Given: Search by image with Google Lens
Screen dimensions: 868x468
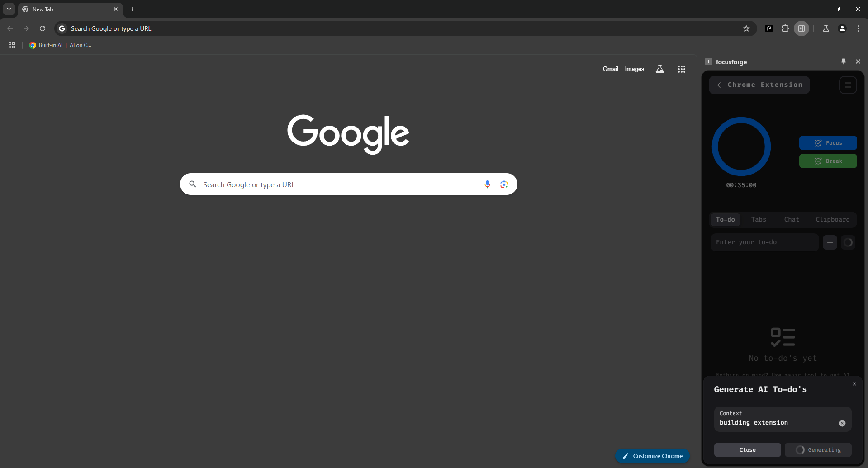Looking at the screenshot, I should point(504,184).
